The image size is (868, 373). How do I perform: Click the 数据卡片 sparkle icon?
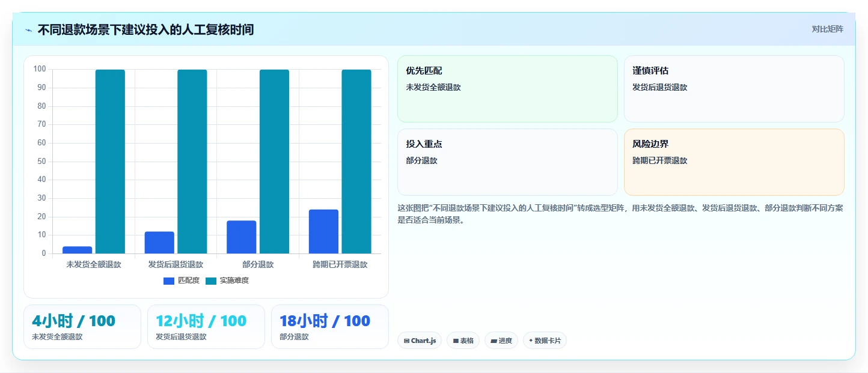click(531, 341)
